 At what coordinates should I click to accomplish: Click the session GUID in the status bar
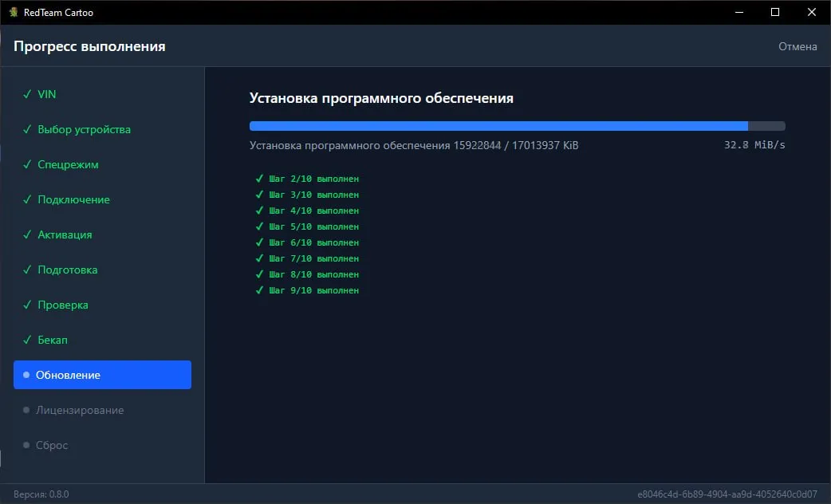[x=727, y=494]
